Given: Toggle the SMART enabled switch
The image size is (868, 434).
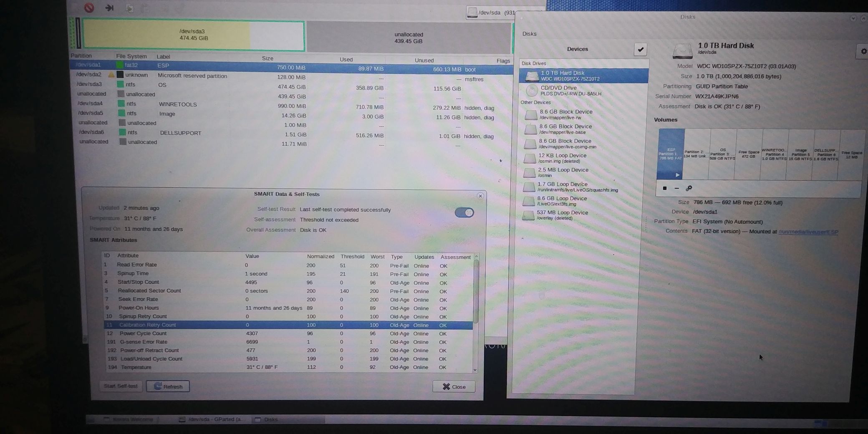Looking at the screenshot, I should pos(464,213).
